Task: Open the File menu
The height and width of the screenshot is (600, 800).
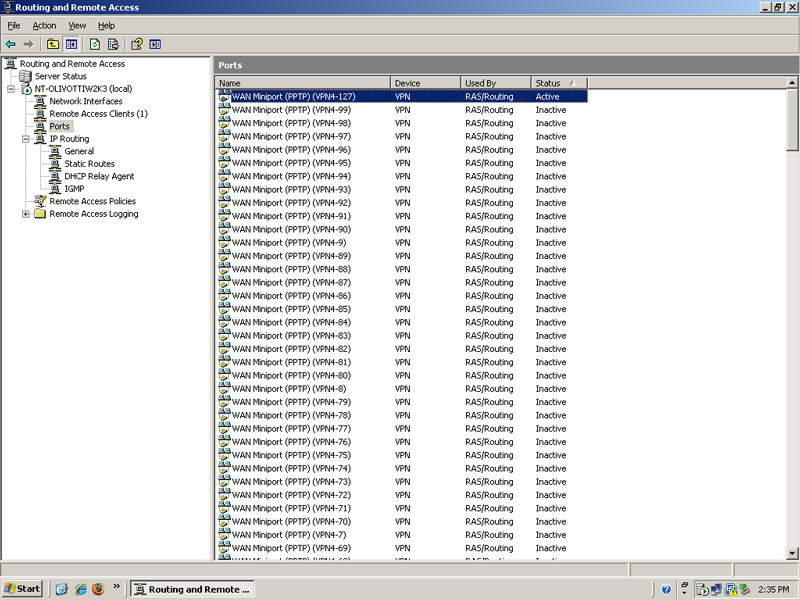Action: [x=14, y=26]
